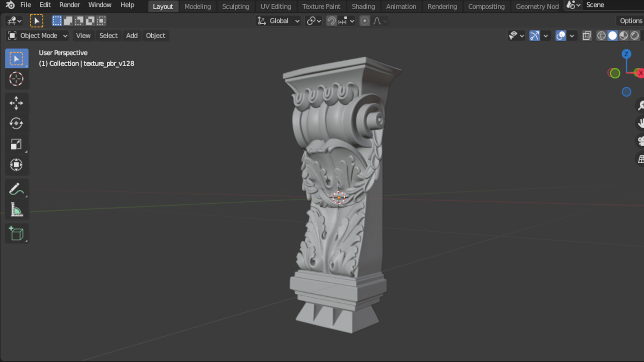Switch to the Texture Paint workspace tab

(x=321, y=7)
